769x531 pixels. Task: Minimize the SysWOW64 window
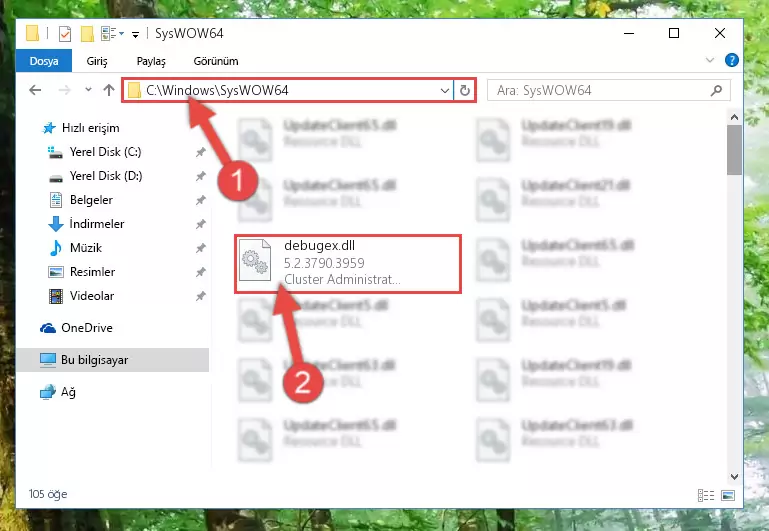pos(629,33)
